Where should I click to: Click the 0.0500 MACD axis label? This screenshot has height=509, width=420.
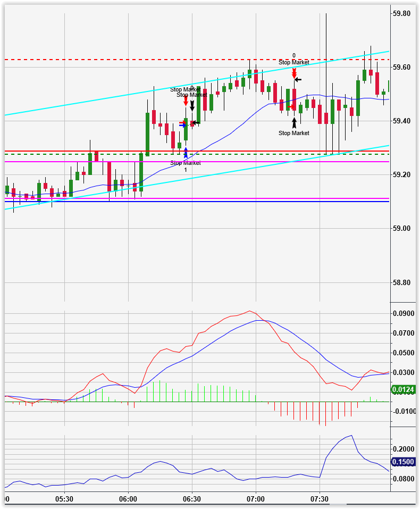click(404, 353)
